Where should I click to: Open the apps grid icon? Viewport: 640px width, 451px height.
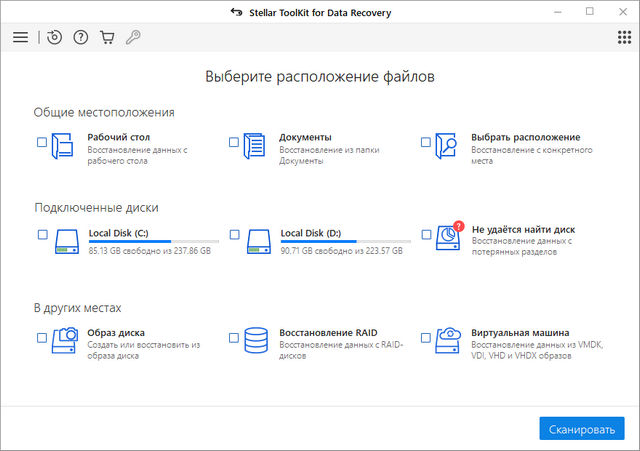point(624,38)
